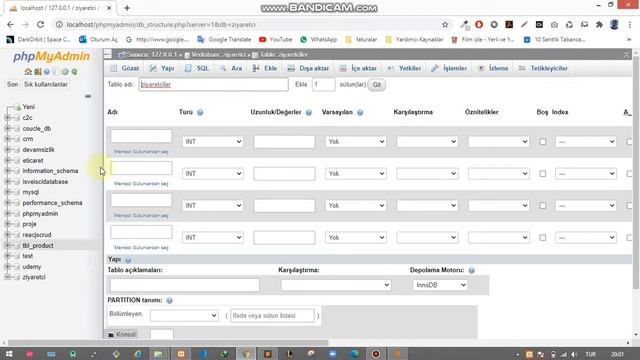Close the localhost phpMyAdmin tab

(109, 8)
